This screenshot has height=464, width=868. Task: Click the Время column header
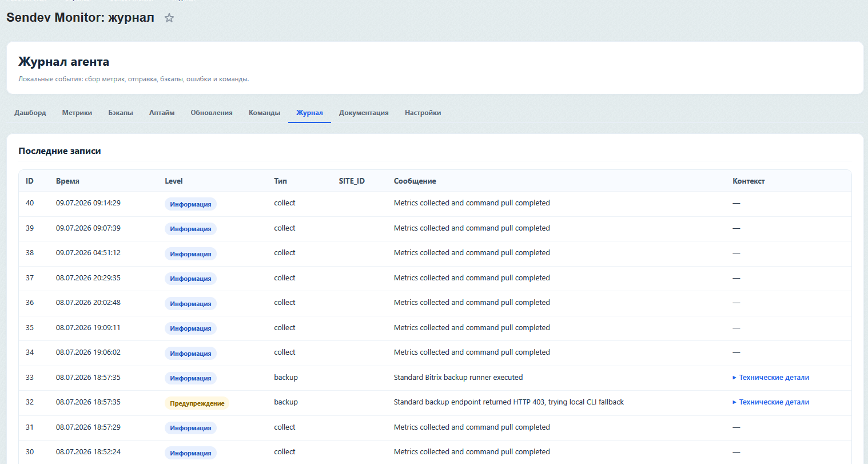tap(67, 181)
